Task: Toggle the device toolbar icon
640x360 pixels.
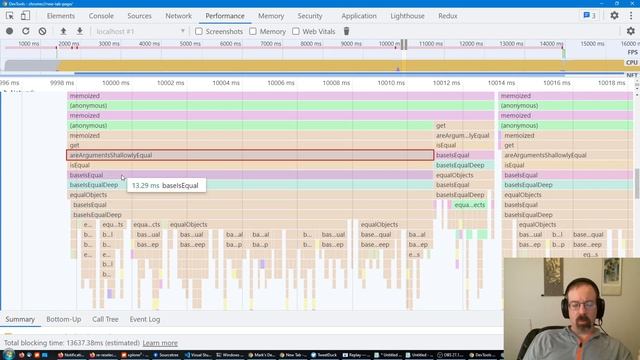Action: [x=25, y=16]
